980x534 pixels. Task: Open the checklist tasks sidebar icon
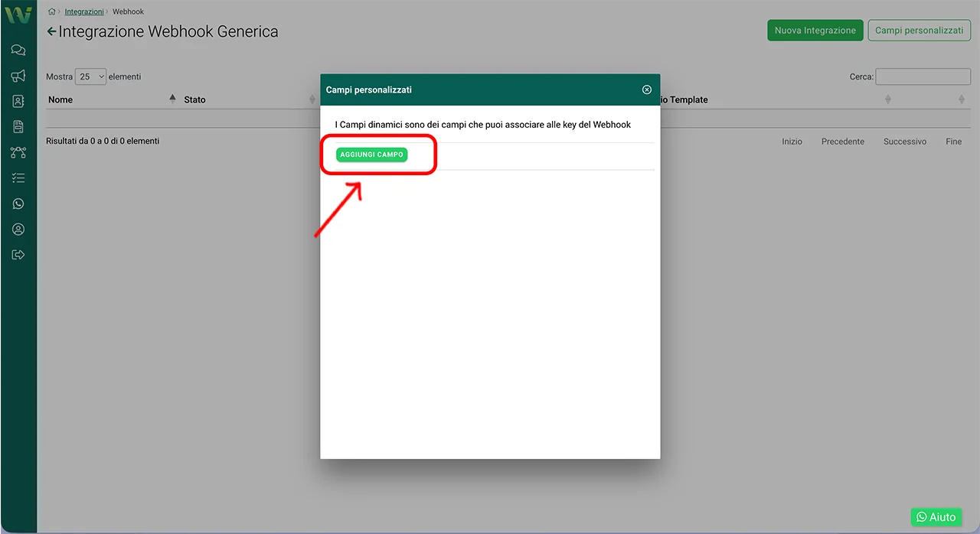18,178
